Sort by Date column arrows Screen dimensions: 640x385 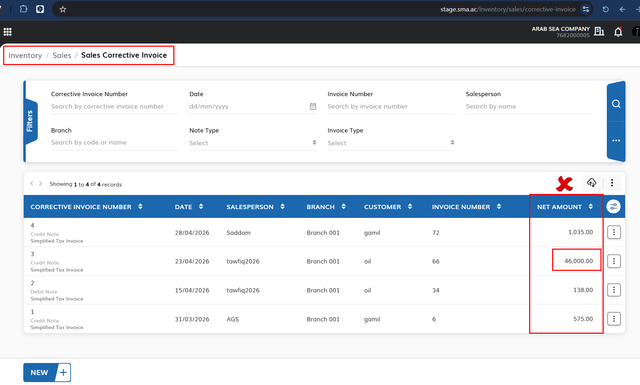[x=201, y=207]
